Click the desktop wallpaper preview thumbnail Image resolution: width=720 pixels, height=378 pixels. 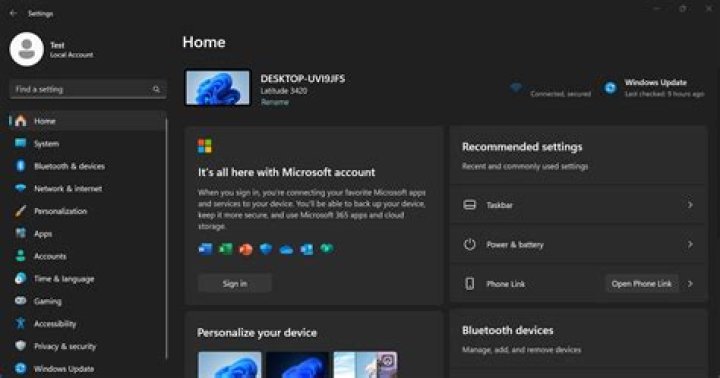click(218, 88)
